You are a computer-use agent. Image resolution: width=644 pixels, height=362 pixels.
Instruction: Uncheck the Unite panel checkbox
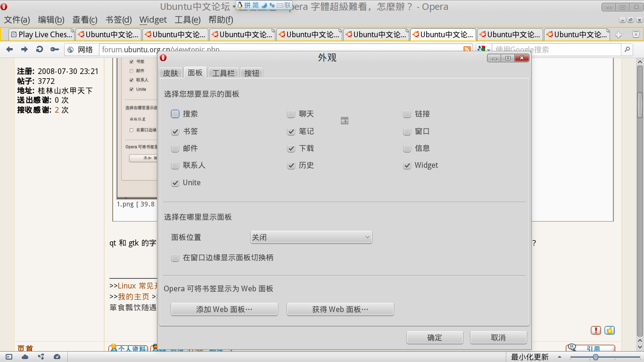[x=175, y=183]
